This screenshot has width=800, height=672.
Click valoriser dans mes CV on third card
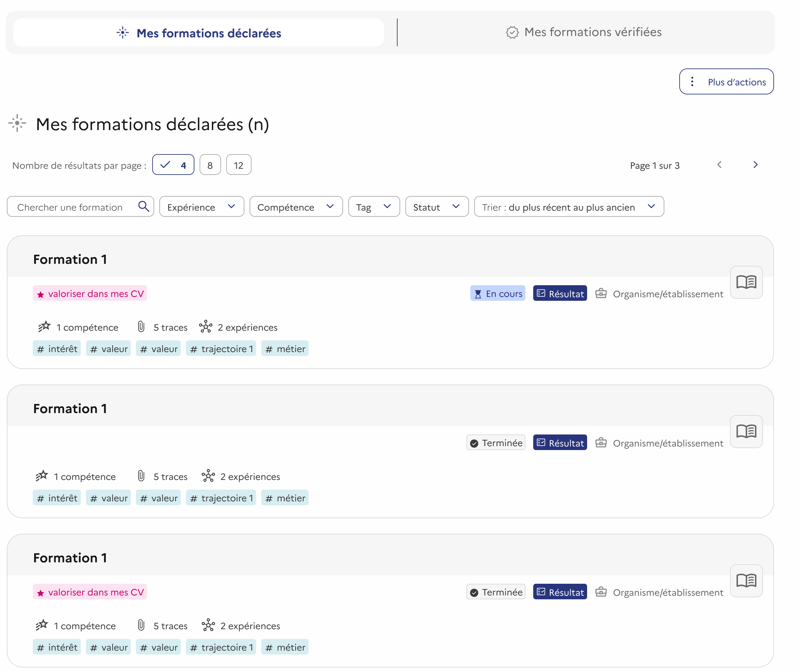pyautogui.click(x=90, y=592)
